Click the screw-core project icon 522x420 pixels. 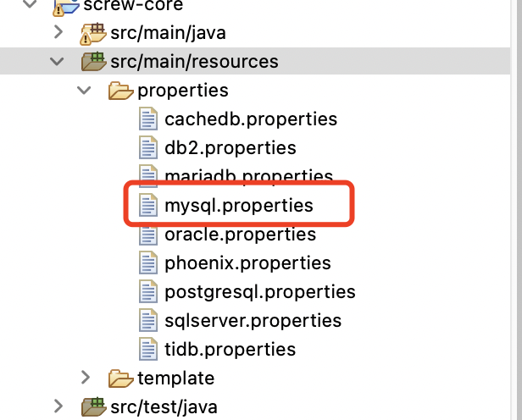66,7
